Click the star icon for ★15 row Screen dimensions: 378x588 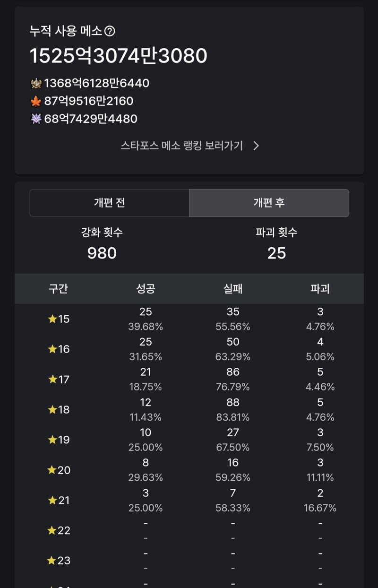tap(52, 319)
